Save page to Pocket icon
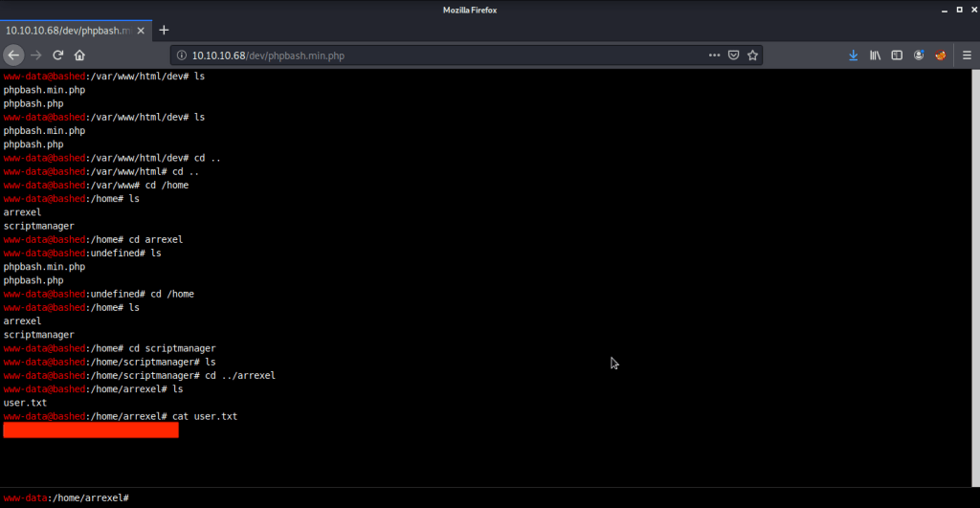Image resolution: width=980 pixels, height=508 pixels. coord(733,55)
